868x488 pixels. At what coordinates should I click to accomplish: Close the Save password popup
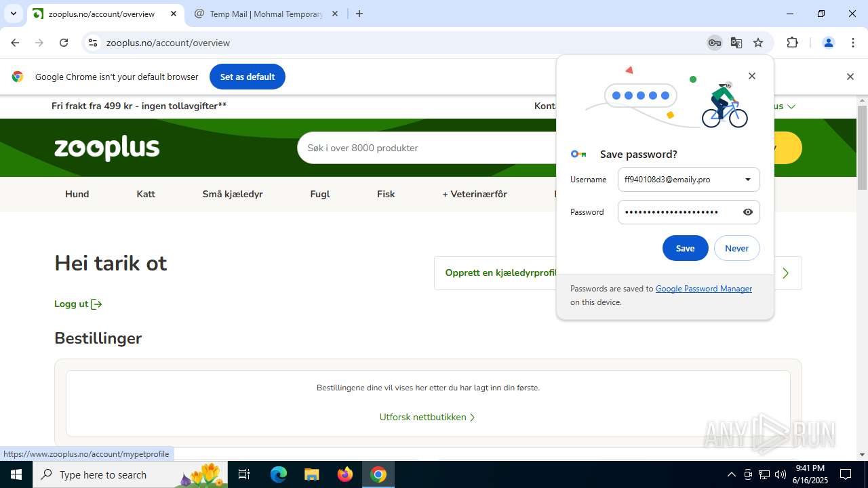tap(751, 76)
